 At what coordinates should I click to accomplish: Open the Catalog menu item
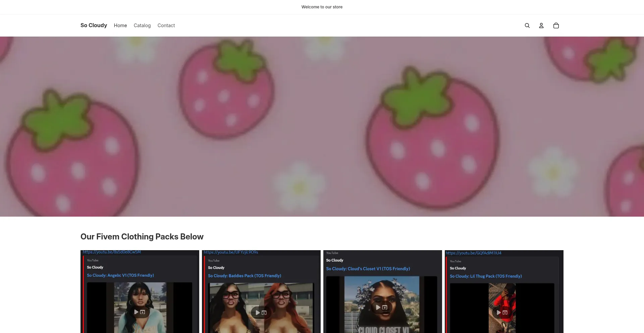coord(142,25)
